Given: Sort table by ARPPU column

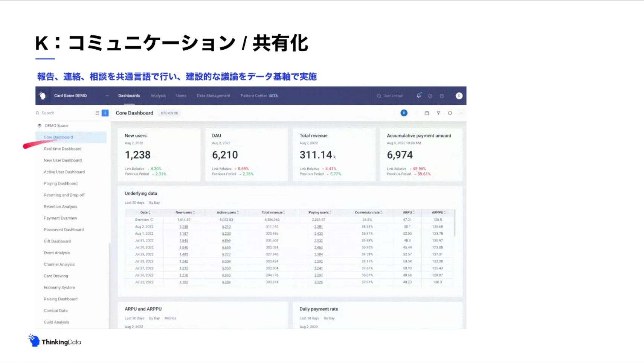Looking at the screenshot, I should 445,212.
